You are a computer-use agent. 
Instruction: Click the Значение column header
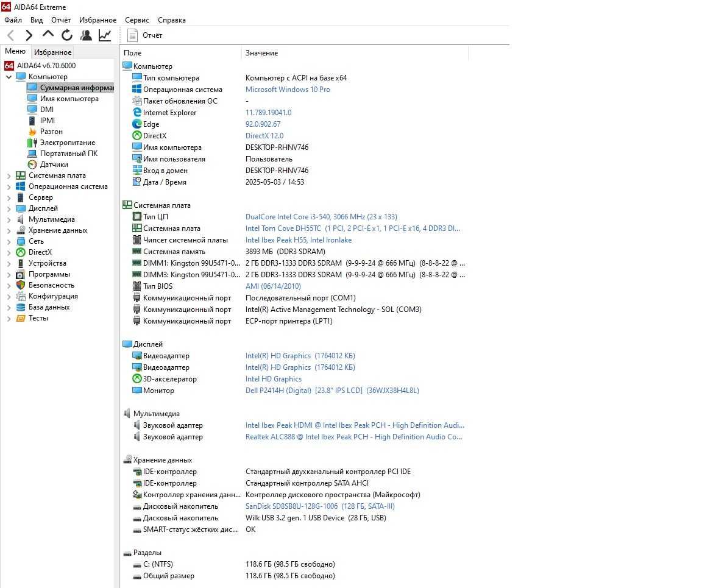355,53
